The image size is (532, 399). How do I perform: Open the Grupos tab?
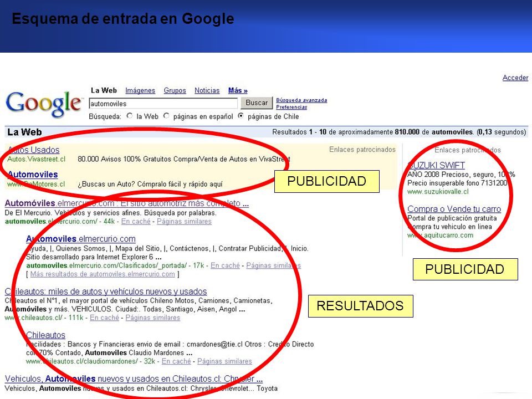[175, 90]
